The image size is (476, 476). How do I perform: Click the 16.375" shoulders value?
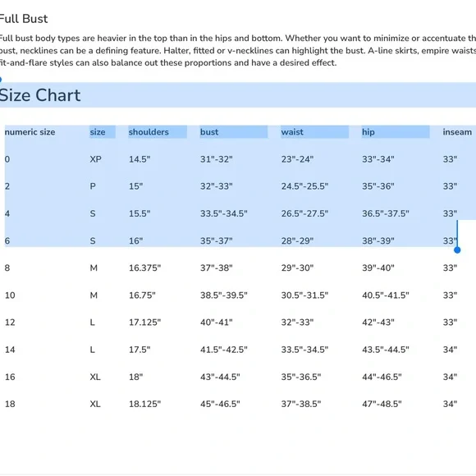click(x=144, y=268)
